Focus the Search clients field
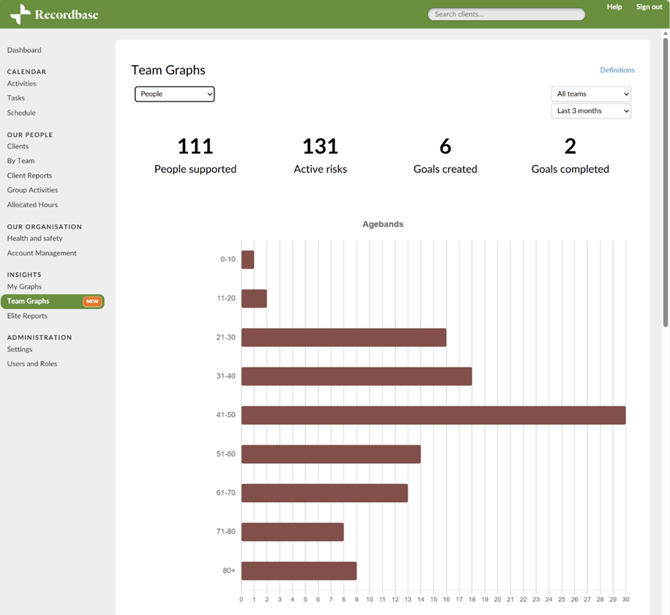670x615 pixels. (507, 14)
